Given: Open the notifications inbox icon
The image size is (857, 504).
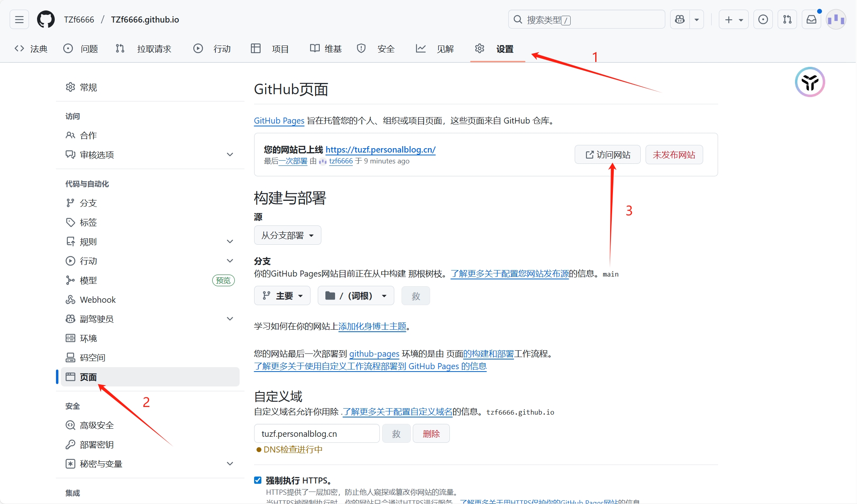Looking at the screenshot, I should [811, 19].
